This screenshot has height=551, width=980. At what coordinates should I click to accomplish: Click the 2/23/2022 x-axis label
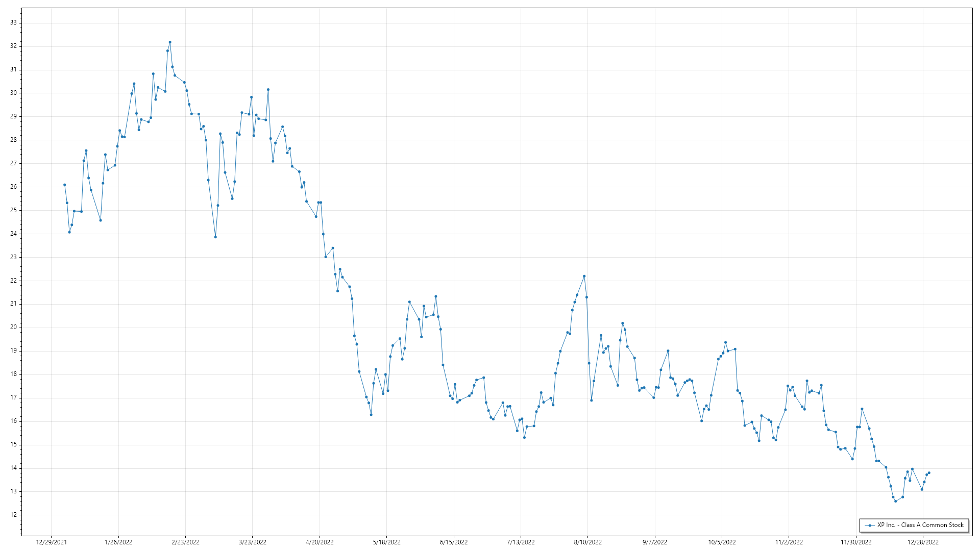[185, 542]
